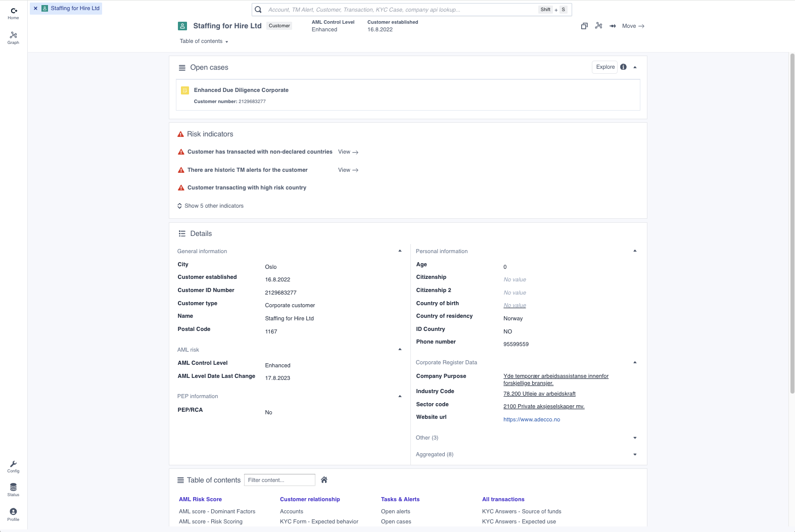Open the Graph view in sidebar

(14, 38)
